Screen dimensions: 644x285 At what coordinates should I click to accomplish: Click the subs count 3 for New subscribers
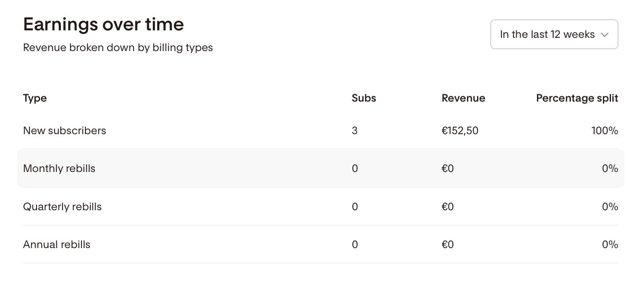pos(355,131)
